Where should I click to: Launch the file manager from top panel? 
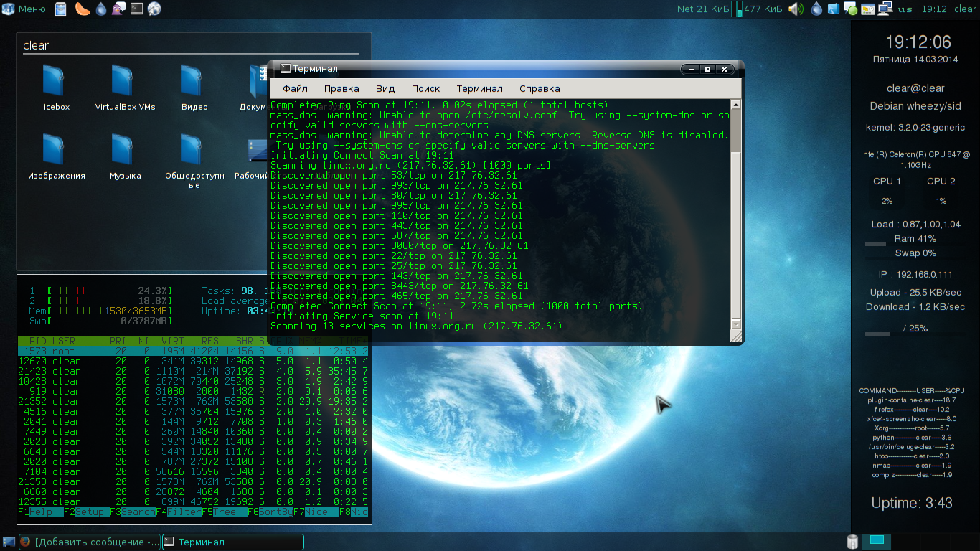[61, 9]
